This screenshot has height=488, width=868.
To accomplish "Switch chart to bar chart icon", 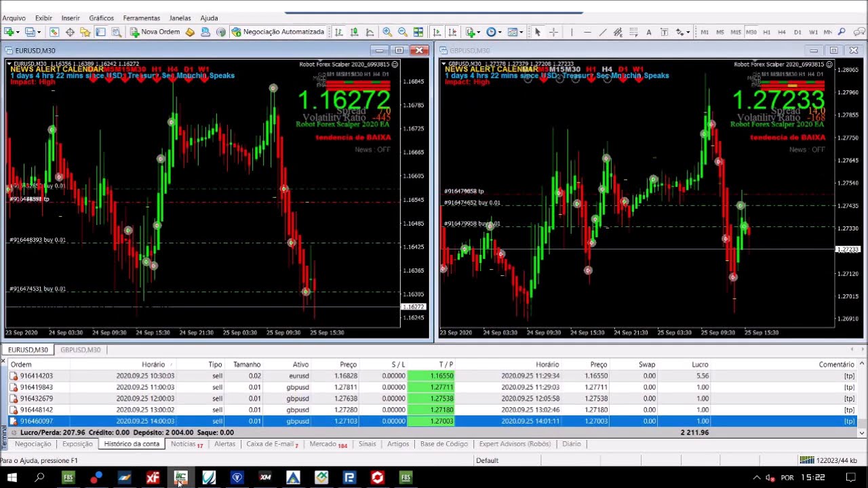I will coord(338,32).
